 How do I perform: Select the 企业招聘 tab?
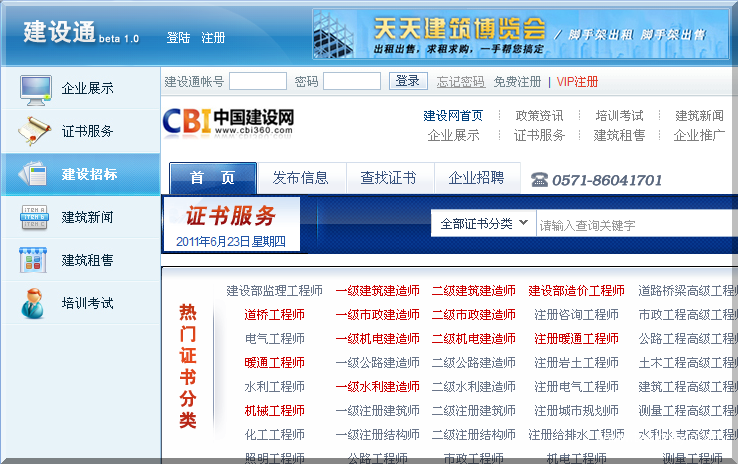(x=476, y=178)
